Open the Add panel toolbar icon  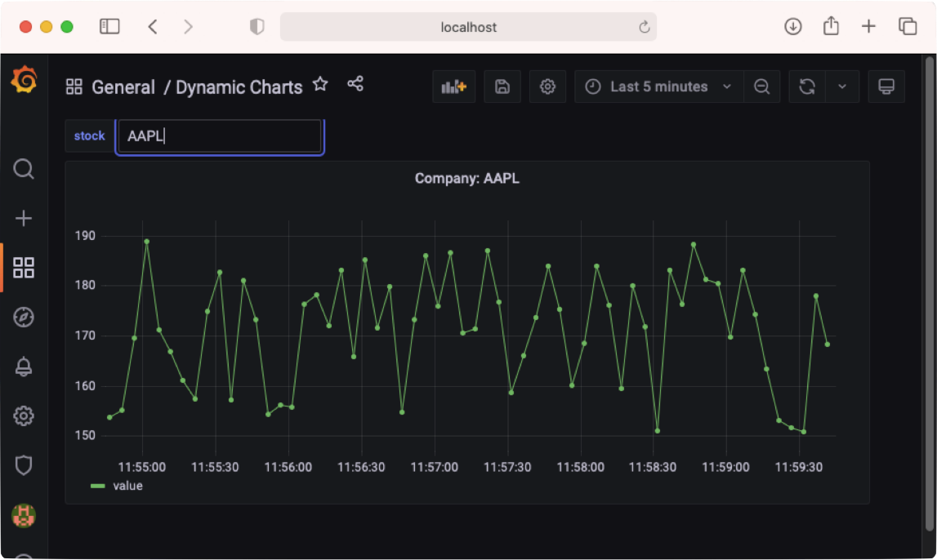pyautogui.click(x=453, y=87)
